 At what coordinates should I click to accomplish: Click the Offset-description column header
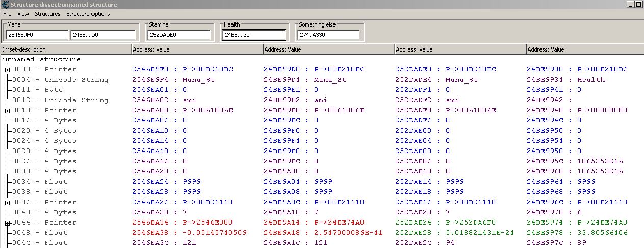tap(65, 49)
